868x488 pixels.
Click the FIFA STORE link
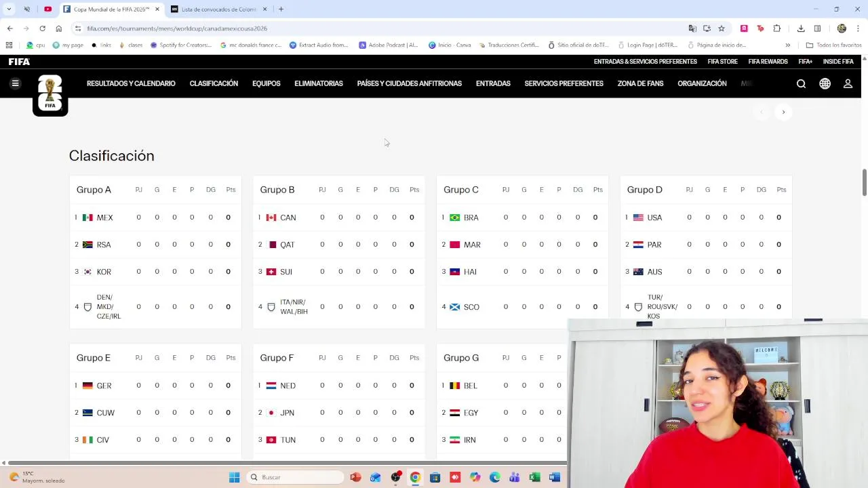[x=723, y=62]
